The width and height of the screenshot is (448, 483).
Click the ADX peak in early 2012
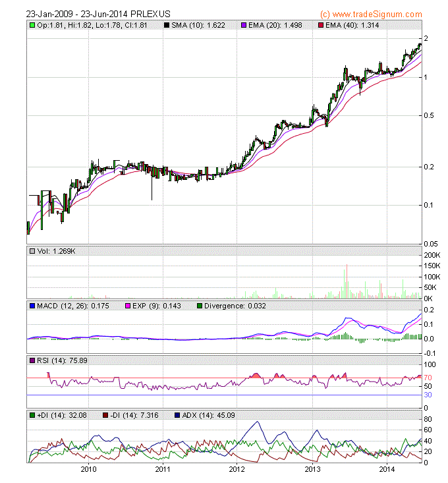click(x=258, y=422)
